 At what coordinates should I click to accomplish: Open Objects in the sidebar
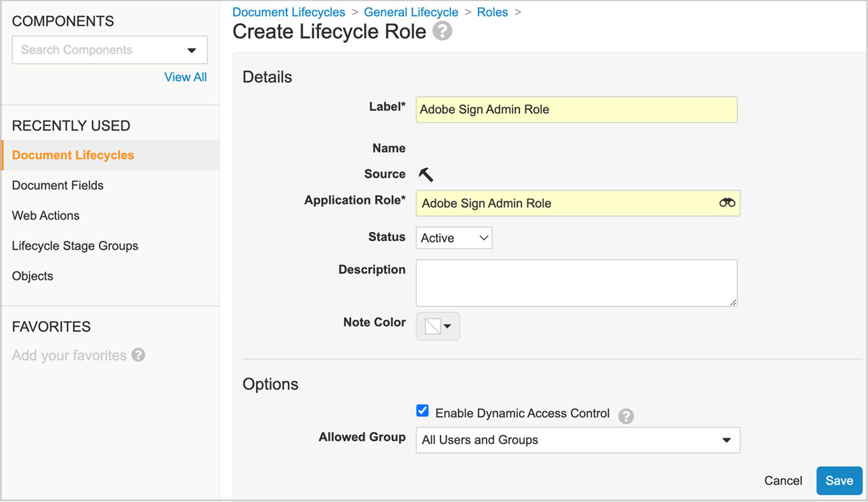pos(33,276)
